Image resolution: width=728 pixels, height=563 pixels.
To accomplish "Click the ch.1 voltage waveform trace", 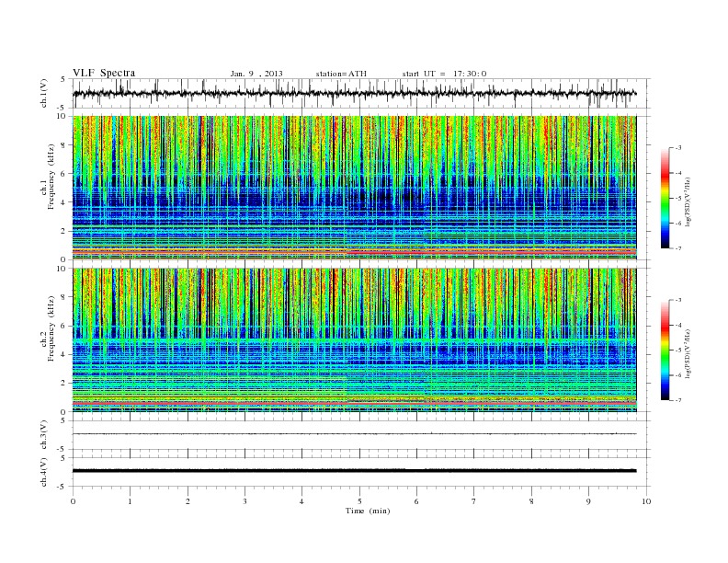I will pyautogui.click(x=354, y=93).
